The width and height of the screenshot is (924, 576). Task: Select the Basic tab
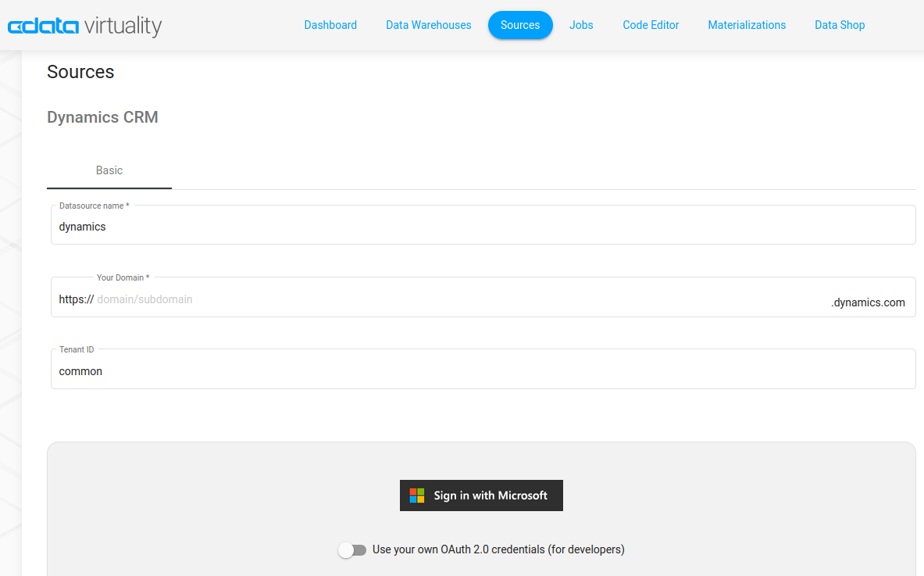pyautogui.click(x=109, y=170)
